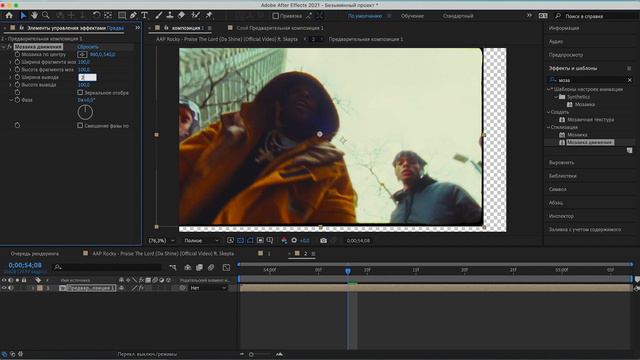Select the Hand tool
The height and width of the screenshot is (360, 640).
35,16
